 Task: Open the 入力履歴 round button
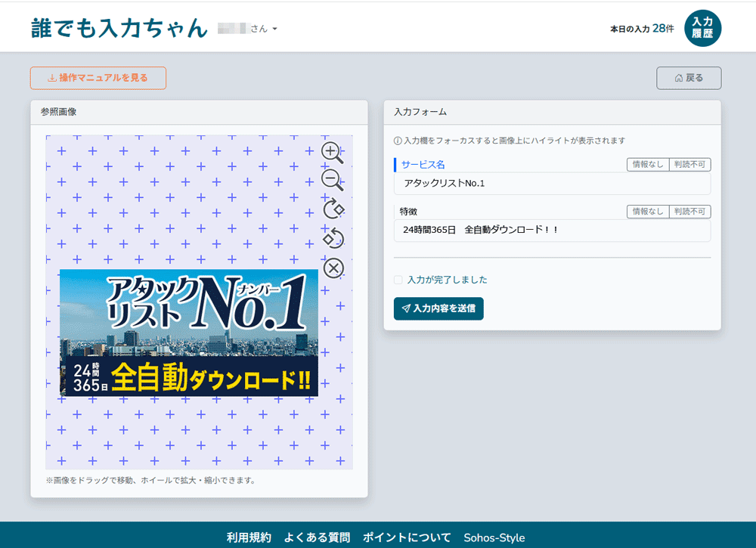[702, 29]
